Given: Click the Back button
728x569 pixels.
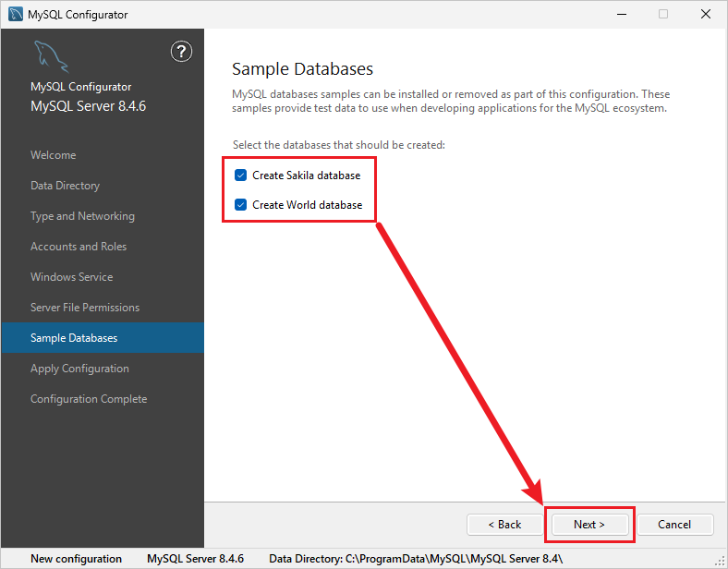Looking at the screenshot, I should (x=504, y=525).
